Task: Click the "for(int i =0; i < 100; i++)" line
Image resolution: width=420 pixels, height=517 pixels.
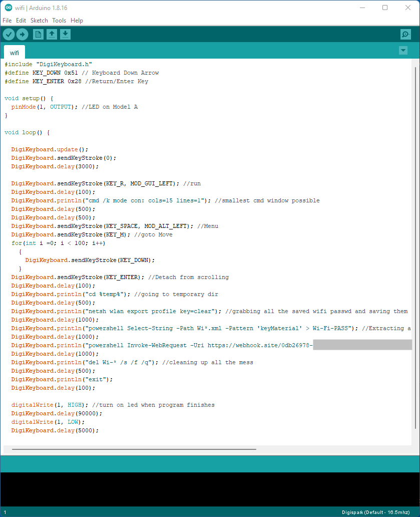Action: pos(58,243)
